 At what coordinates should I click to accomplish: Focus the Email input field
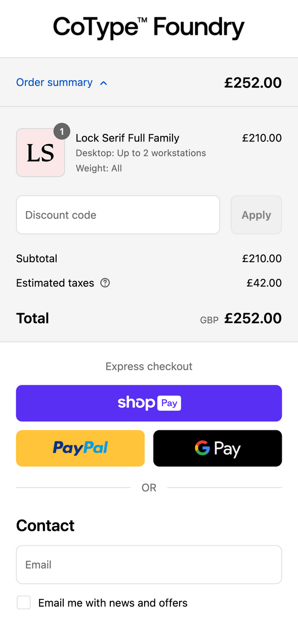point(149,565)
